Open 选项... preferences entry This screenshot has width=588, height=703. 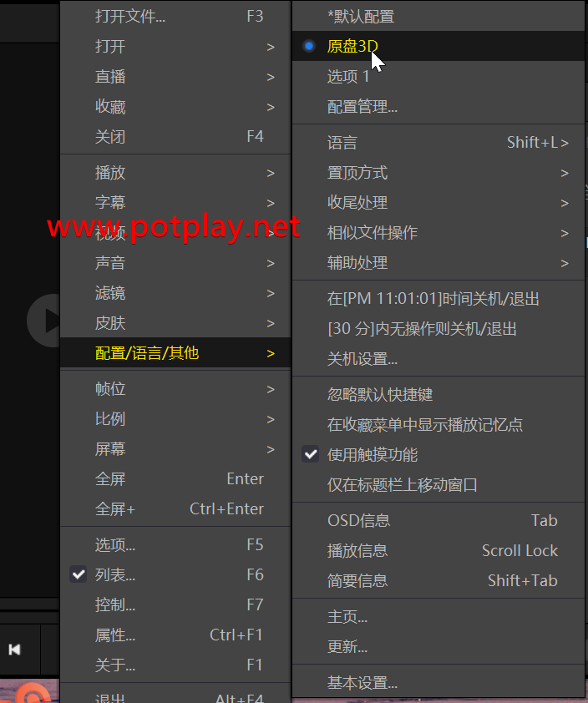pos(175,544)
